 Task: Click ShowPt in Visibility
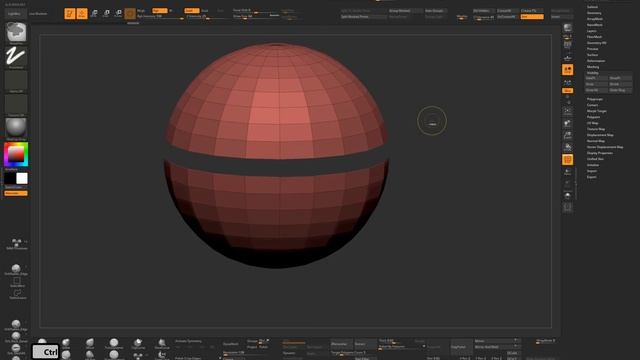point(620,78)
